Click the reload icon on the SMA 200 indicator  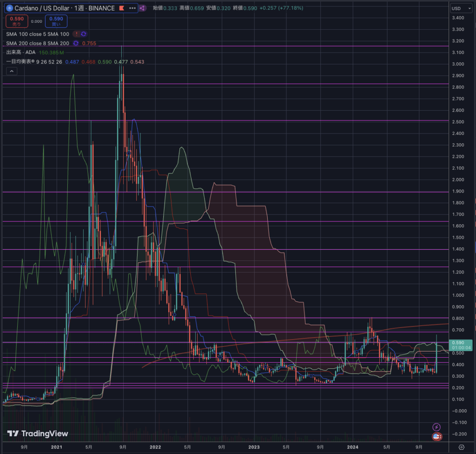76,43
